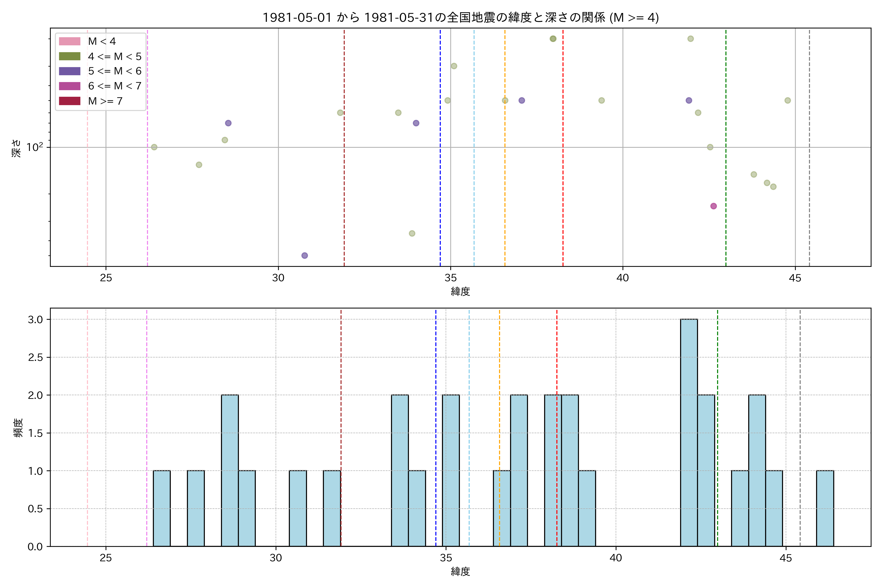The width and height of the screenshot is (882, 588).
Task: Click the 頻度 y-axis label of the histogram
Action: point(18,428)
